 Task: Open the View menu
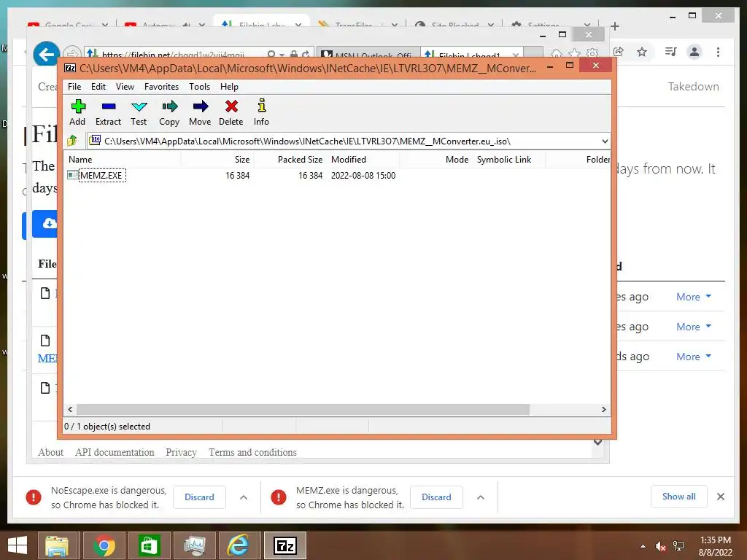[x=125, y=87]
